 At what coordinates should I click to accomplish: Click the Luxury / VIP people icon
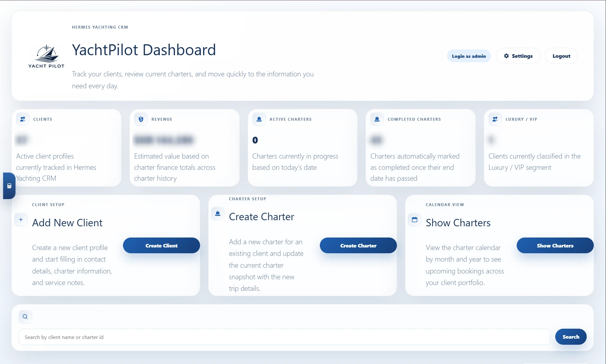(495, 119)
